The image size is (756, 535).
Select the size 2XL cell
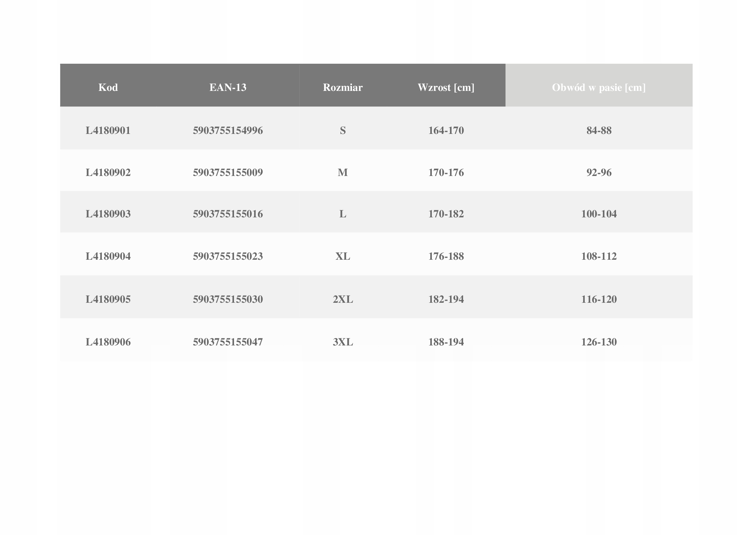[343, 299]
